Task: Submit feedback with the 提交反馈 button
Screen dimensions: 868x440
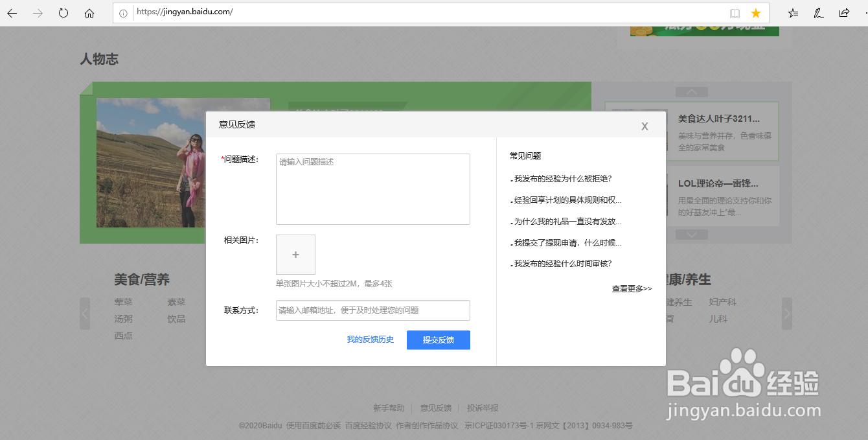Action: pos(438,340)
